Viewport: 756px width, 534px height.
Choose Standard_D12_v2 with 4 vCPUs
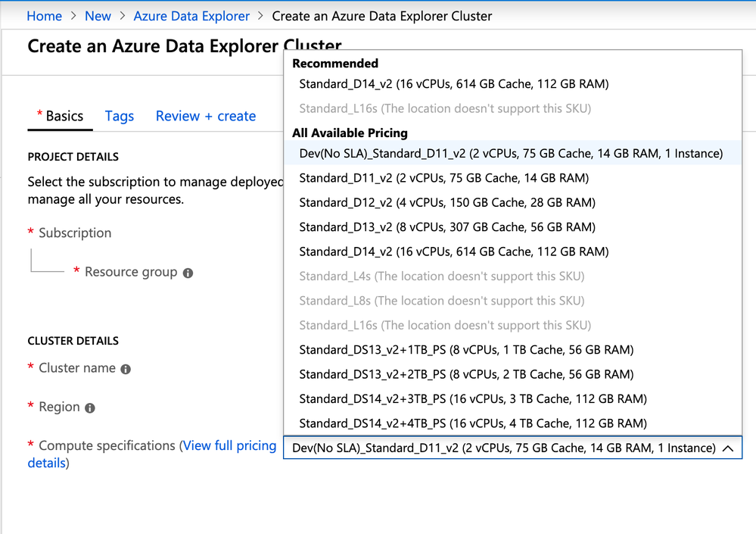pos(512,202)
